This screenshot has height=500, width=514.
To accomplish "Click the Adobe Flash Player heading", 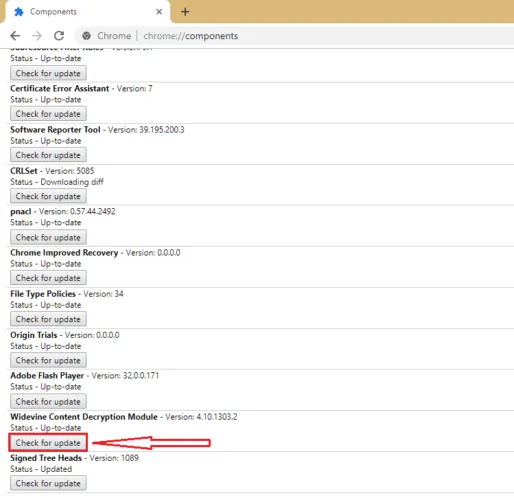I will (x=47, y=376).
